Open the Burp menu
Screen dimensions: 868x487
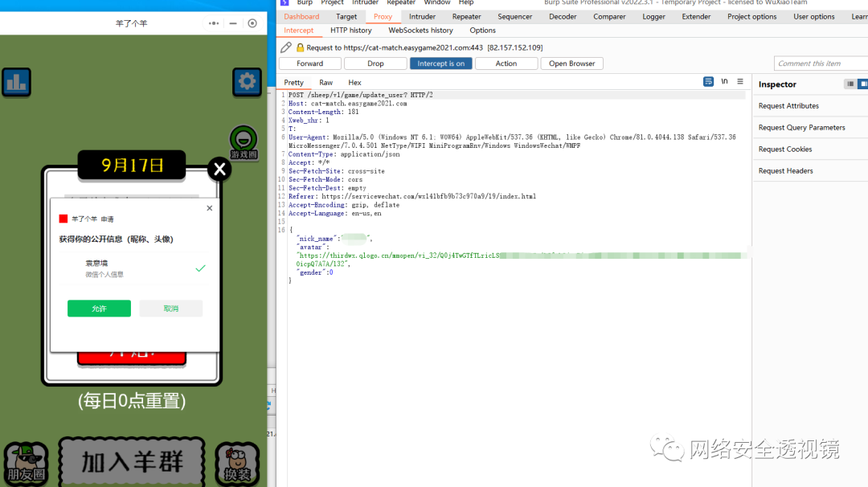[x=305, y=2]
